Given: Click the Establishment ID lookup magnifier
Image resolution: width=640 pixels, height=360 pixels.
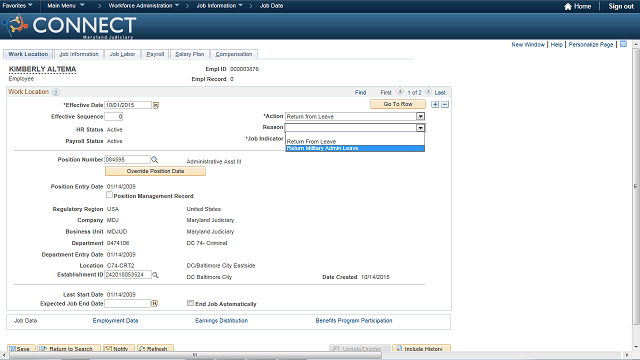Looking at the screenshot, I should [x=155, y=275].
